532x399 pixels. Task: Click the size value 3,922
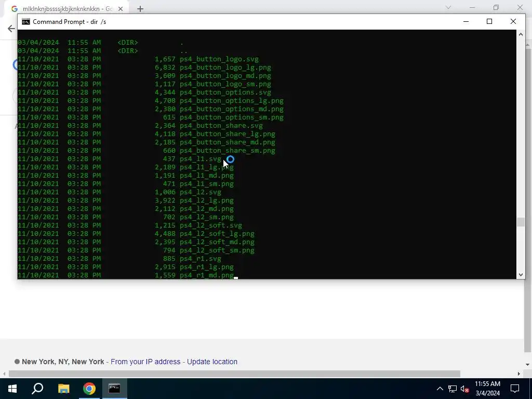click(165, 201)
